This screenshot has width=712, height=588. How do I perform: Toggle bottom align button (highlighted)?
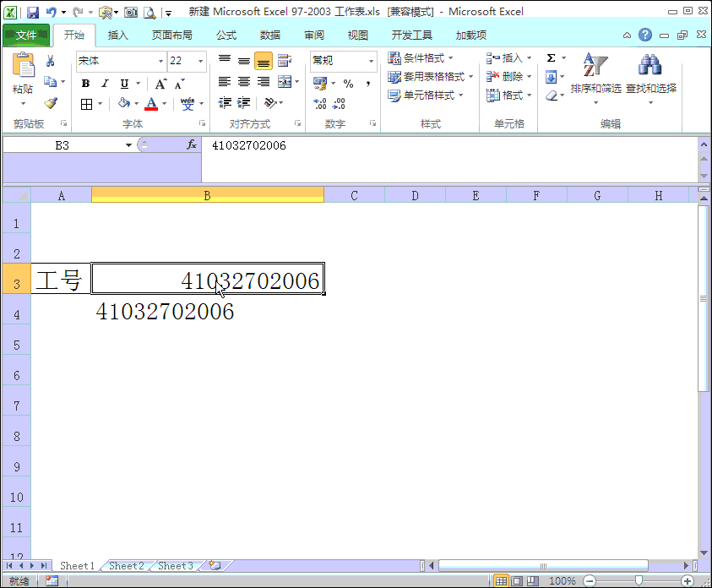264,61
